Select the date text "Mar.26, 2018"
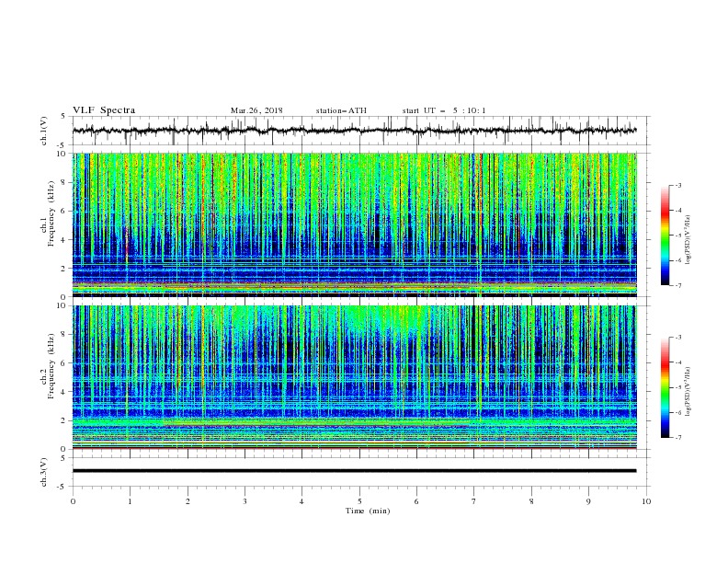The height and width of the screenshot is (563, 728). pos(256,110)
